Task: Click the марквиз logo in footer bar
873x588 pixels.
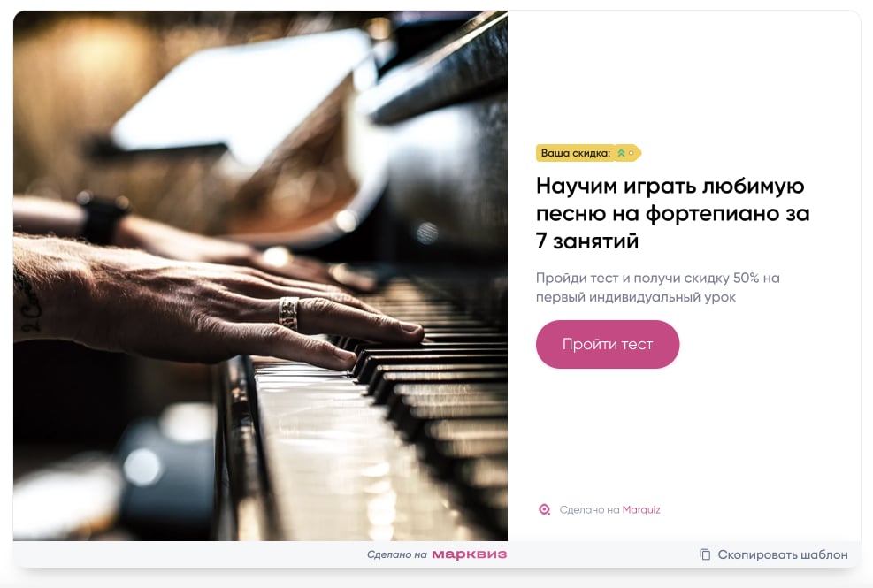Action: (470, 554)
